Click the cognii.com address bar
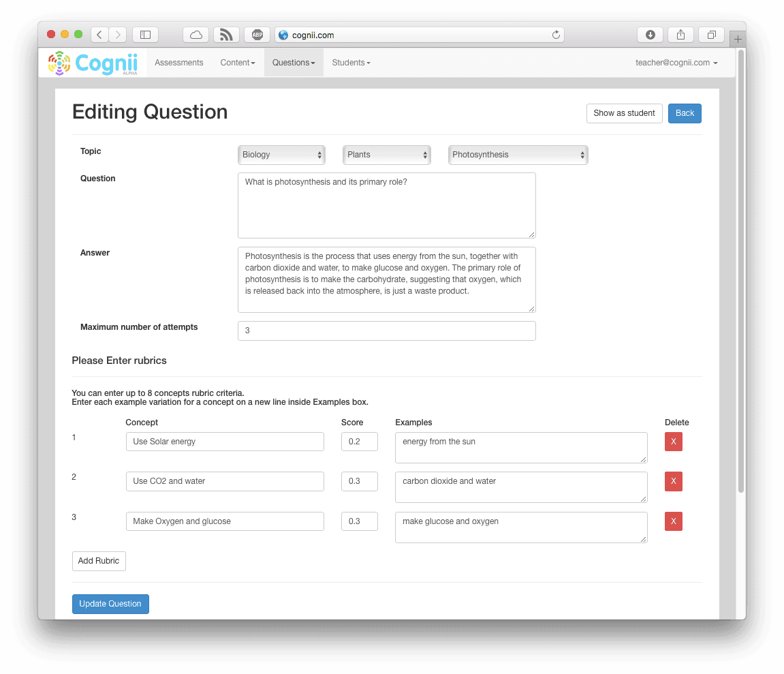Viewport: 784px width, 674px height. pyautogui.click(x=419, y=35)
